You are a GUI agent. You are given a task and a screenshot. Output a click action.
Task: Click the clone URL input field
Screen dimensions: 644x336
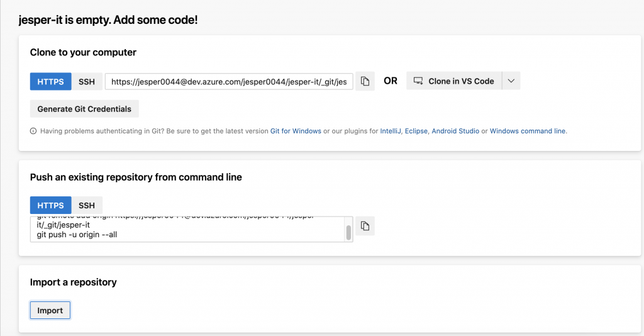tap(229, 81)
